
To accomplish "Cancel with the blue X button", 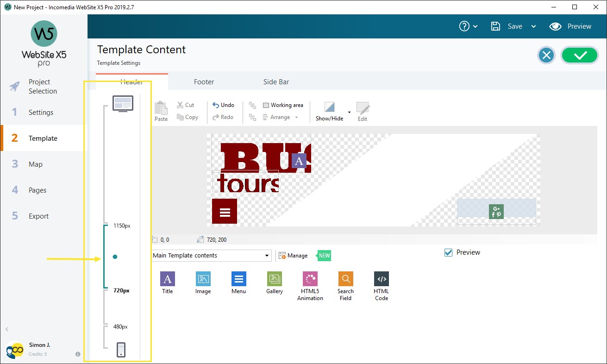I will (547, 56).
